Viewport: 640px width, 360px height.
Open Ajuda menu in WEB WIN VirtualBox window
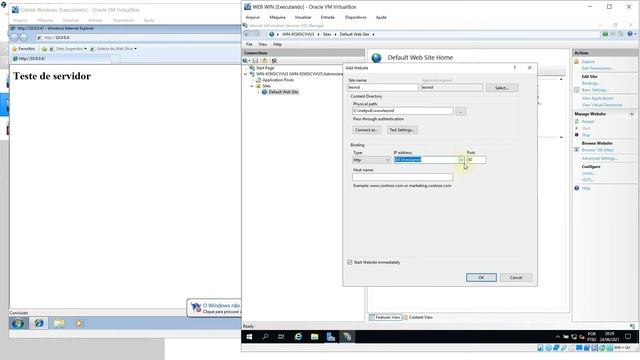tap(381, 18)
